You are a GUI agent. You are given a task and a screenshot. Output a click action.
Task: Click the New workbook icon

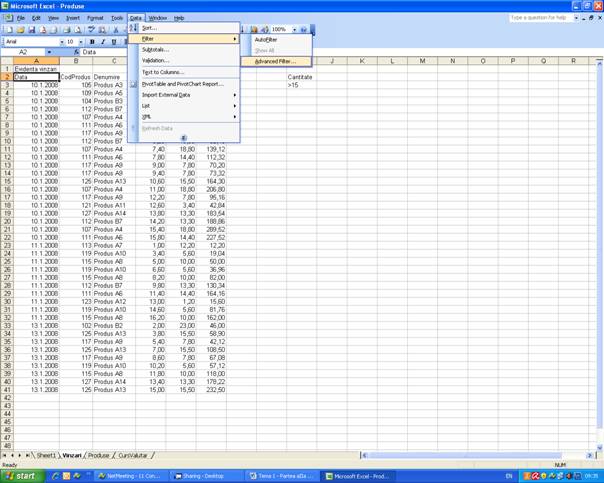point(8,30)
